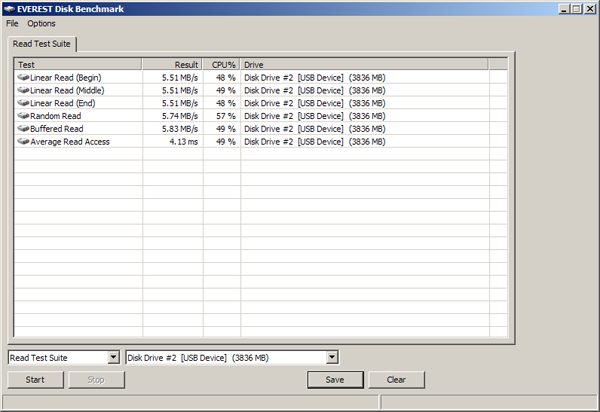Sort by the Drive column header
This screenshot has width=600, height=412.
coord(364,64)
